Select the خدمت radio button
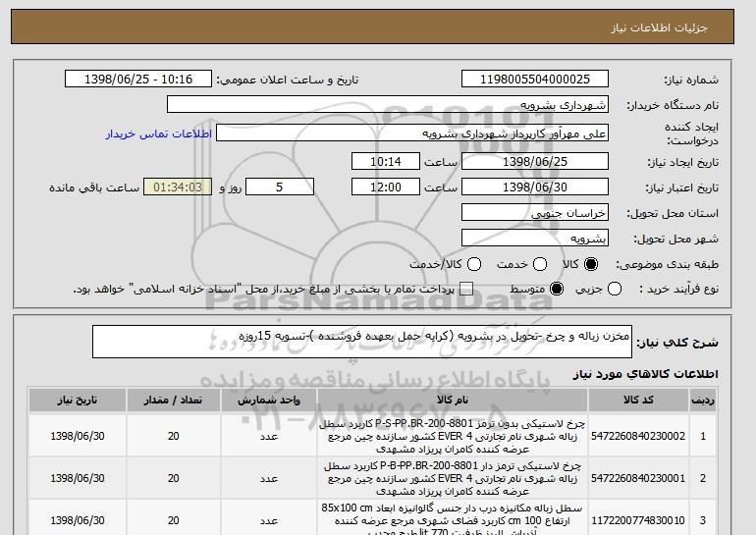 pos(540,264)
